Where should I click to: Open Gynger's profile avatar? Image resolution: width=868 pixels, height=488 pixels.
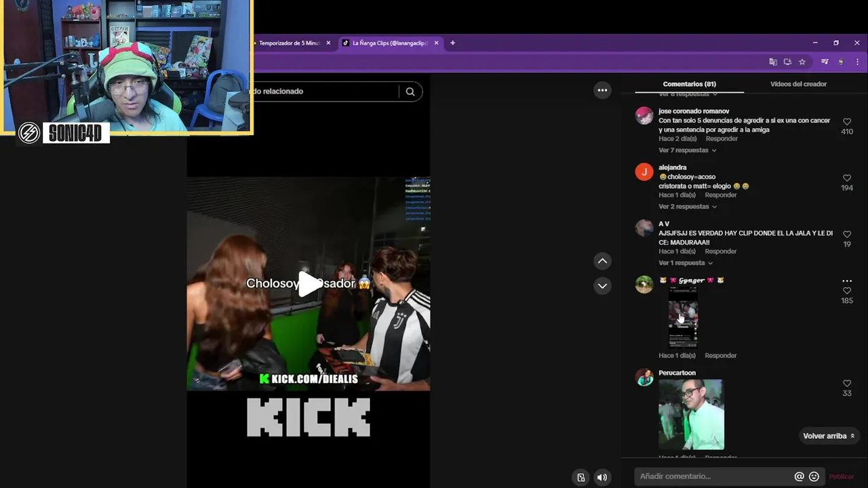pyautogui.click(x=644, y=285)
